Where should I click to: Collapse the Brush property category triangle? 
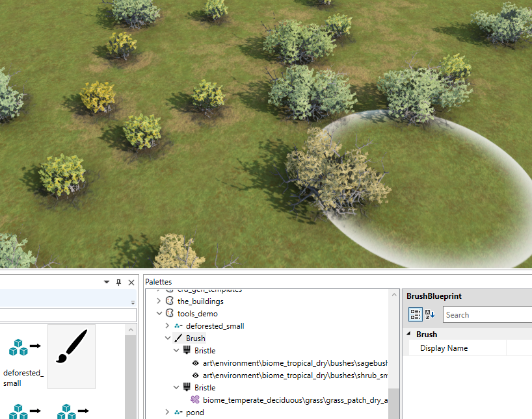pos(408,334)
